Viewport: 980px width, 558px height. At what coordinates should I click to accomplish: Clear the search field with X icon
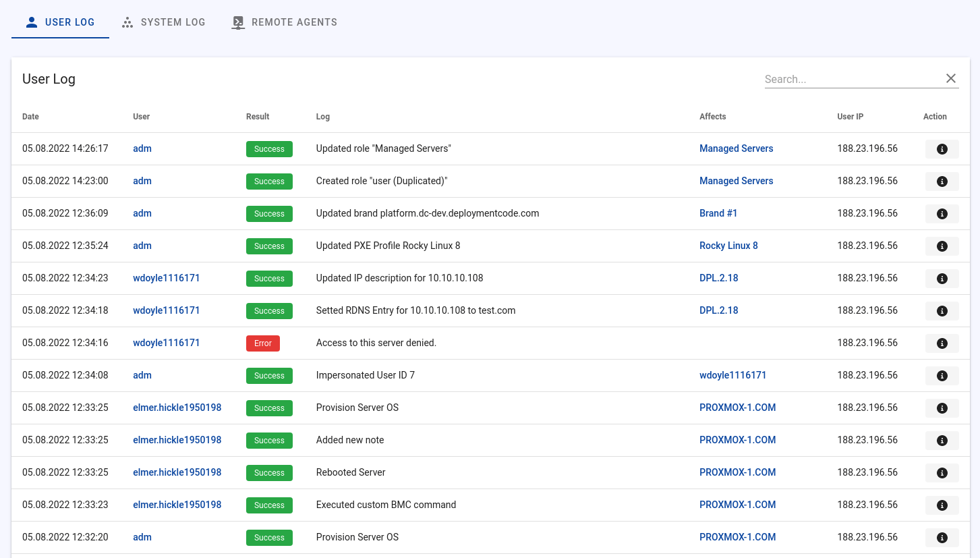(x=950, y=79)
